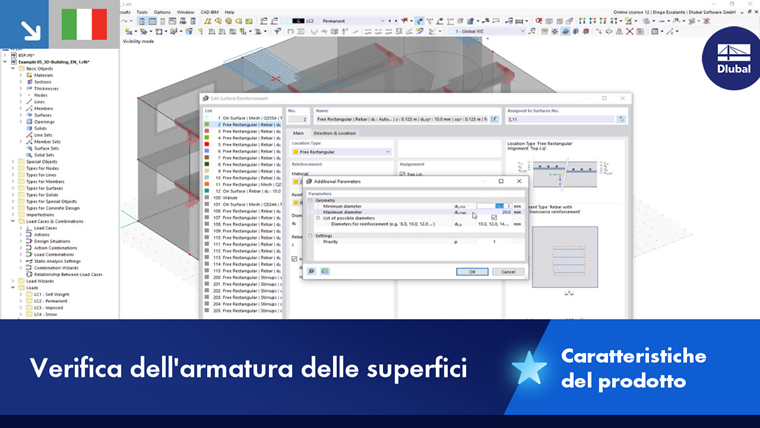Viewport: 760px width, 428px height.
Task: Collapse the Basic Objects tree node
Action: point(13,69)
